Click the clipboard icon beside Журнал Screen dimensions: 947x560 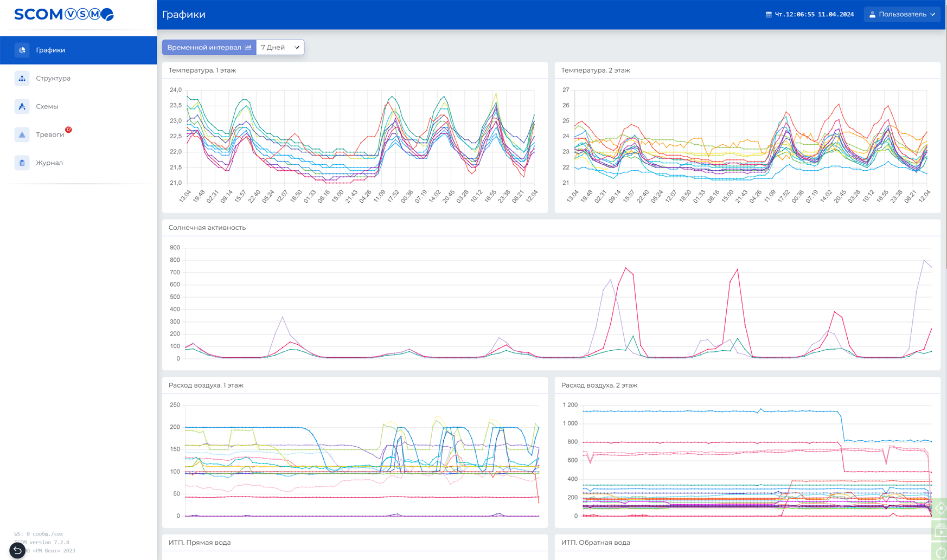(x=22, y=163)
